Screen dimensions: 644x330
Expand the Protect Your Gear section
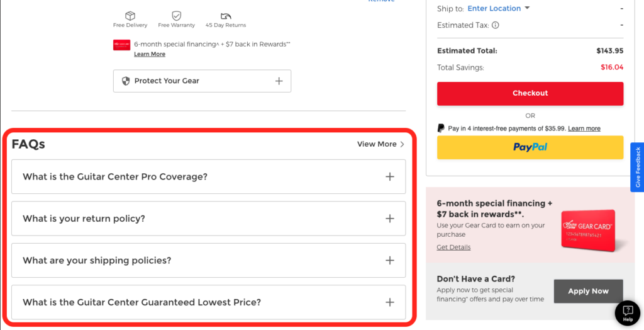click(x=279, y=81)
